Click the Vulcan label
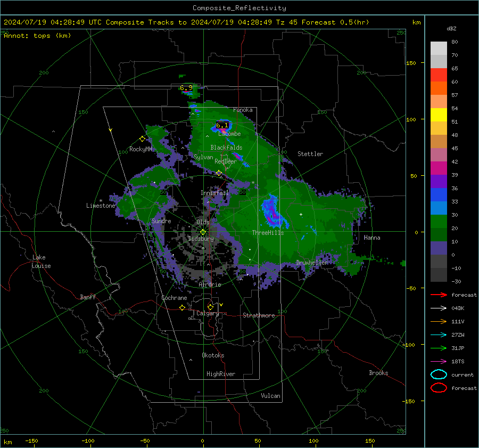This screenshot has height=448, width=479. [x=270, y=396]
